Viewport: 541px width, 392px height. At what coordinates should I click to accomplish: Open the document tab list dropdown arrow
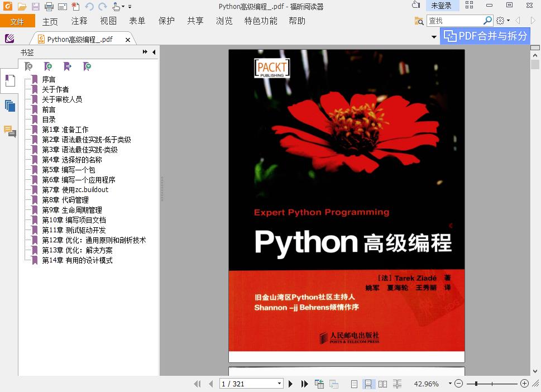click(x=434, y=37)
